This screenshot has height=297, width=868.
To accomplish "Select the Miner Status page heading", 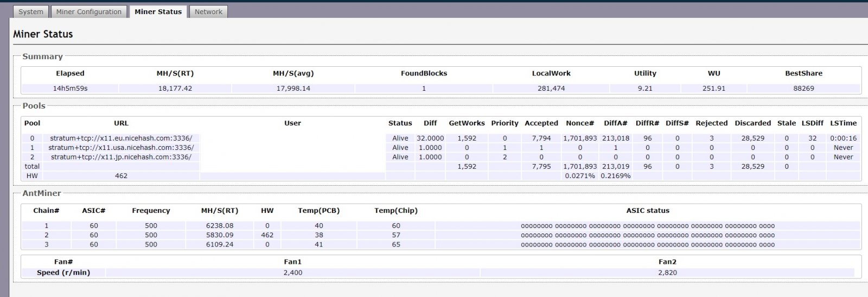I will 43,34.
